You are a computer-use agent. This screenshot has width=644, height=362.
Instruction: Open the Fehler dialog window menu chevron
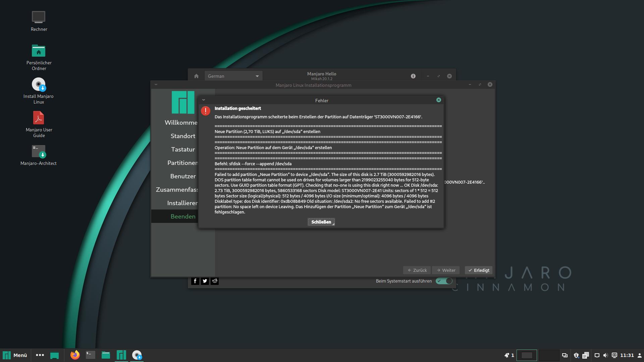(x=204, y=100)
